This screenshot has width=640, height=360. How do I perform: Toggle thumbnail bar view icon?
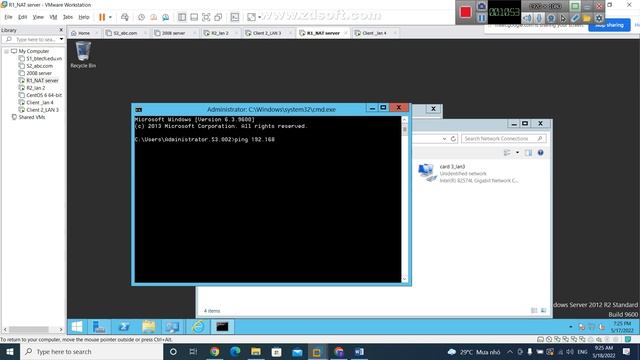point(194,17)
